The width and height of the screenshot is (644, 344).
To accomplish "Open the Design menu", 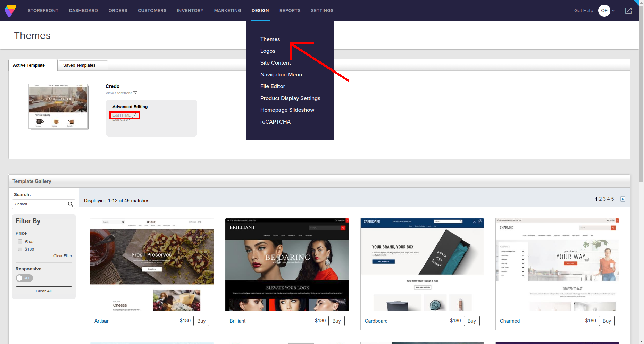I will pyautogui.click(x=260, y=11).
